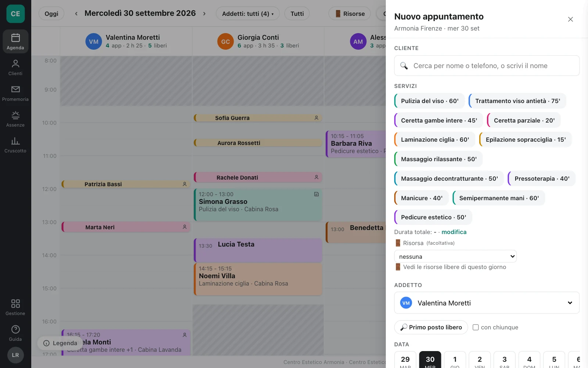Click the CE app logo
This screenshot has height=368, width=588.
click(x=15, y=14)
